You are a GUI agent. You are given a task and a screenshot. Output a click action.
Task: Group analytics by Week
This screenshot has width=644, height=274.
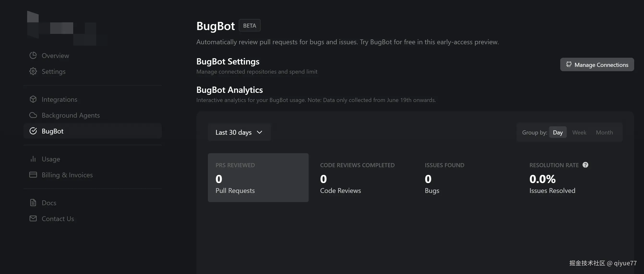point(579,132)
